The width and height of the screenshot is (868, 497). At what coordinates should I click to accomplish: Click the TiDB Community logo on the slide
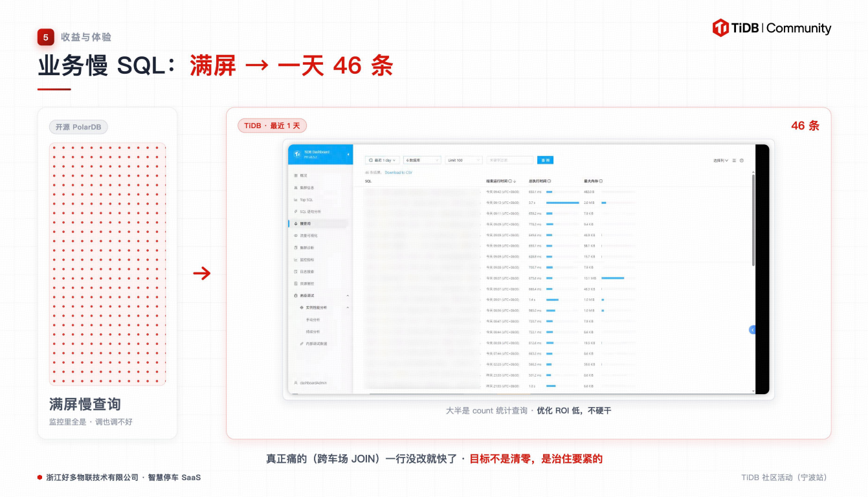pos(772,28)
